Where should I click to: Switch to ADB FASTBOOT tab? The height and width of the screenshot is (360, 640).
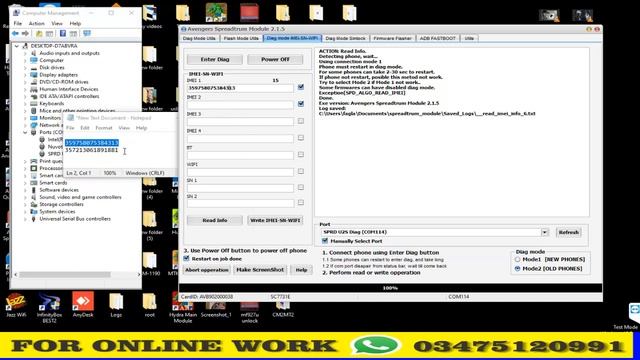coord(438,38)
